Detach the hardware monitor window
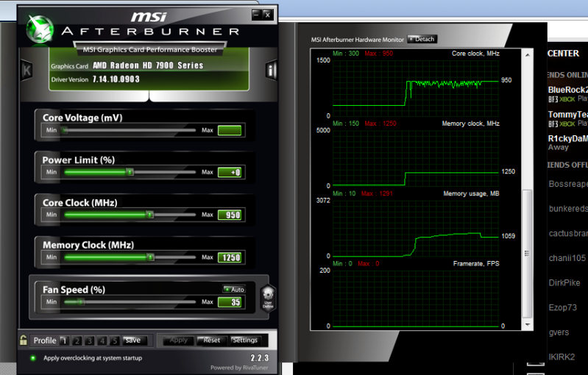This screenshot has height=375, width=588. pos(422,39)
